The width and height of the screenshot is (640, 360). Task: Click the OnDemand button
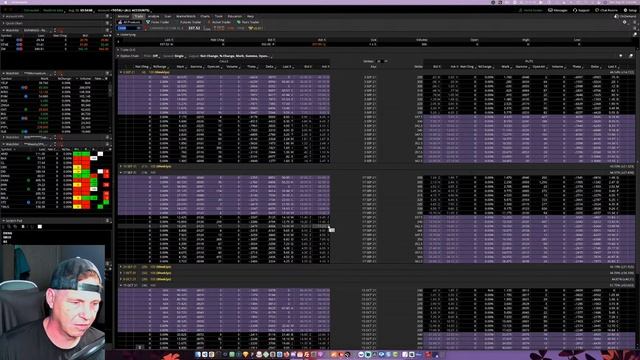coord(626,16)
